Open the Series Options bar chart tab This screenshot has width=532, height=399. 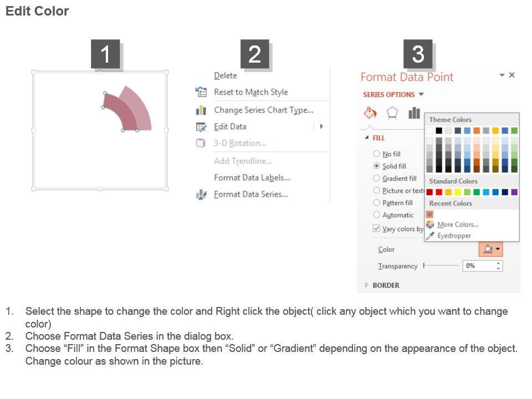[414, 112]
